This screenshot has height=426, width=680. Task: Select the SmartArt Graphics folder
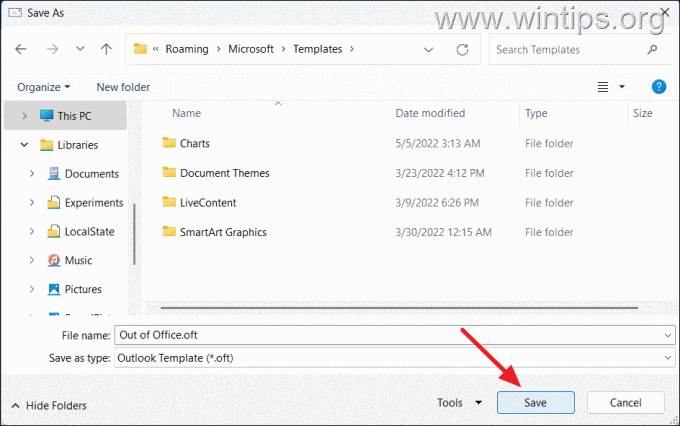(223, 232)
